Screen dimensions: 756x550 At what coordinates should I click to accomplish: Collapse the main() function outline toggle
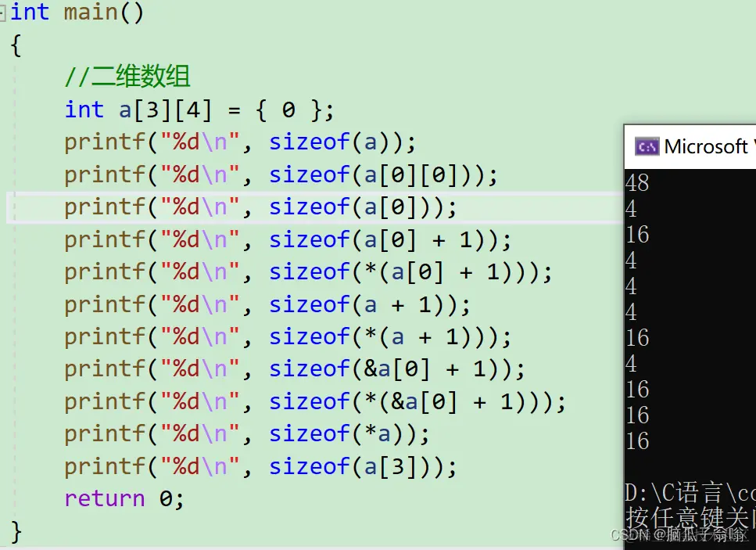pyautogui.click(x=2, y=13)
